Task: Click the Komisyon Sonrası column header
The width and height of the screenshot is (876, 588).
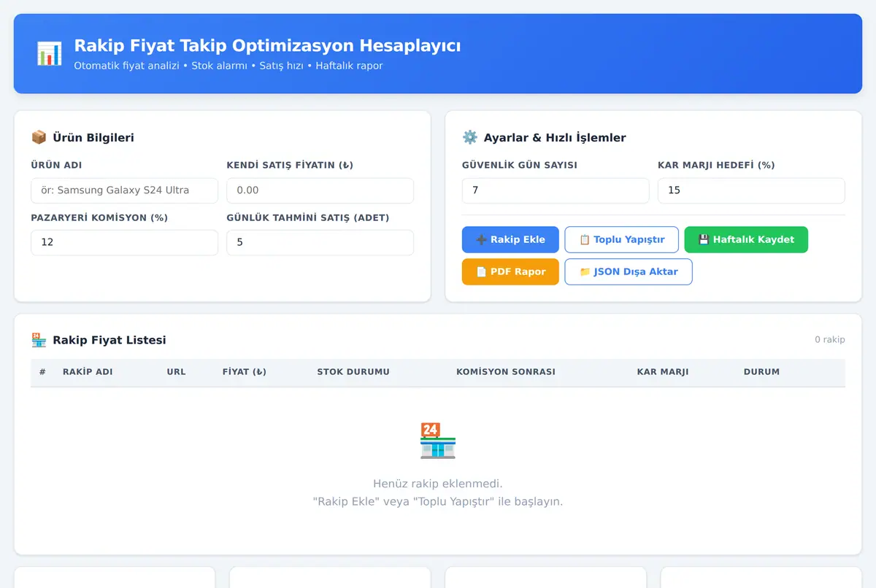Action: (x=506, y=372)
